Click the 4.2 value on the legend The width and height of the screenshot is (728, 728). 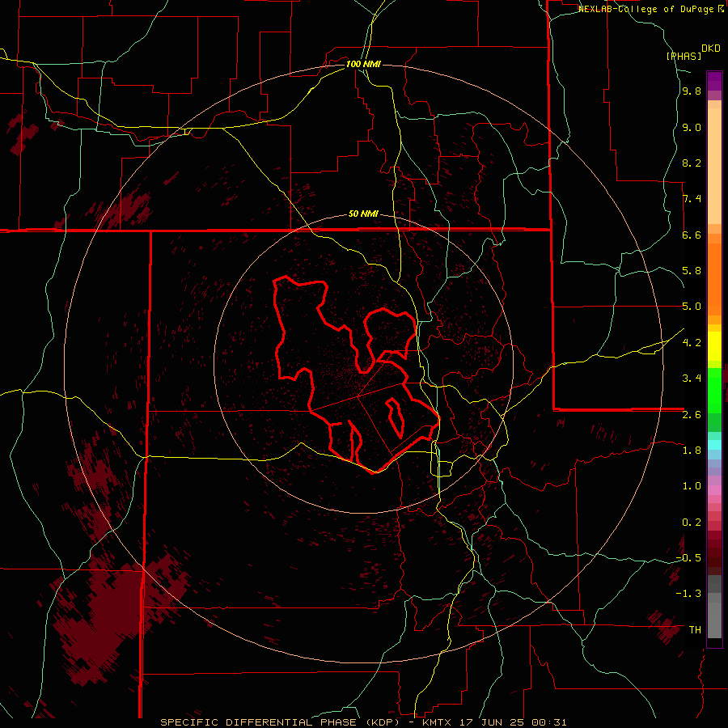(692, 343)
